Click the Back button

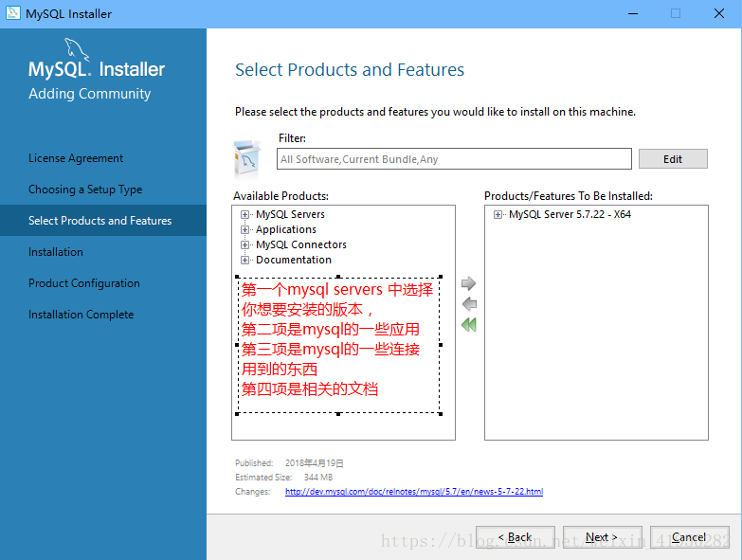pyautogui.click(x=516, y=537)
